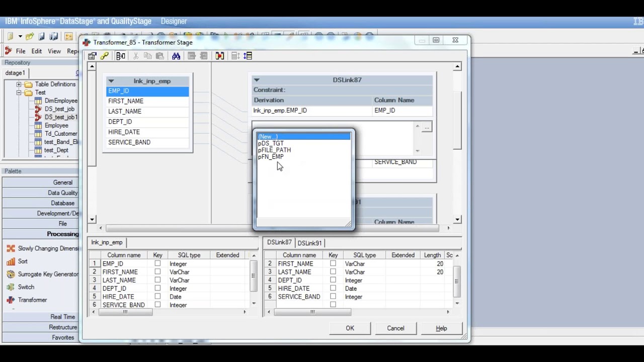Toggle Key checkbox for output FIRST_NAME row
This screenshot has height=362, width=644.
(333, 263)
